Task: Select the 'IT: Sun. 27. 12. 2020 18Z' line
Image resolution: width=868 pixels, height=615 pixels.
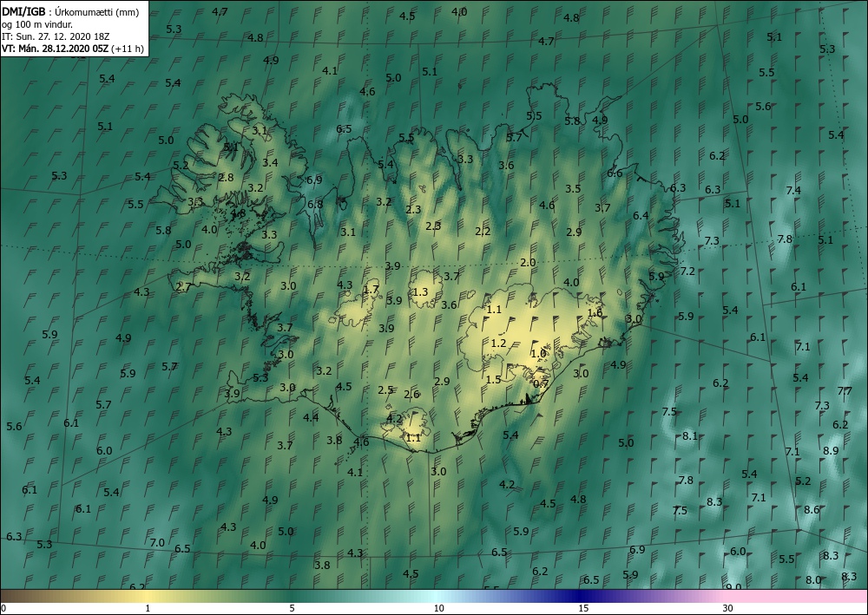Action: tap(56, 36)
